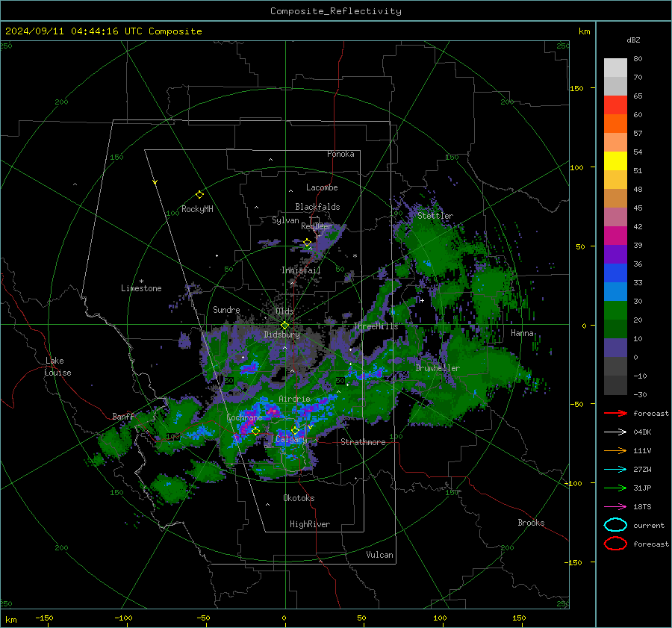
Task: Click the RockyMH label
Action: click(x=197, y=209)
